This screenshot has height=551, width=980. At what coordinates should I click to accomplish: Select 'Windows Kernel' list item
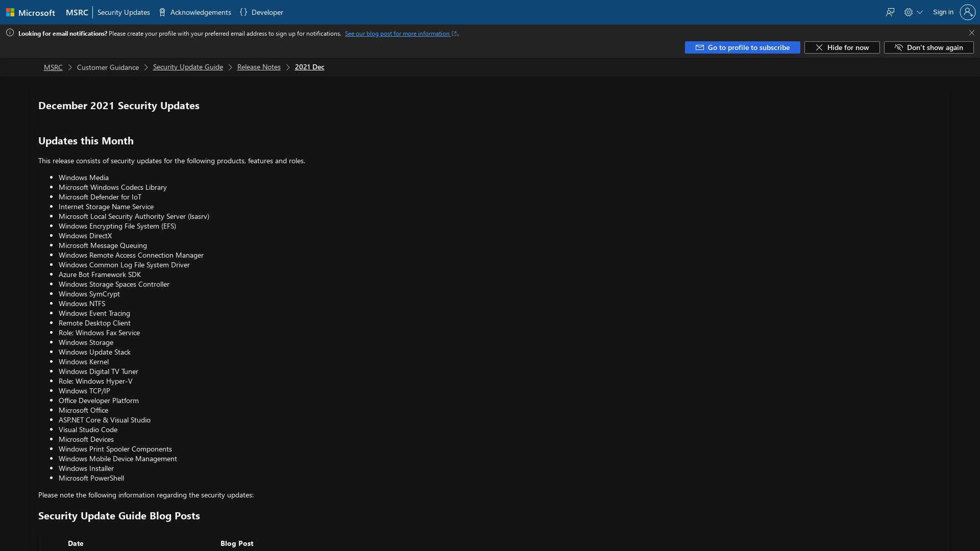84,362
